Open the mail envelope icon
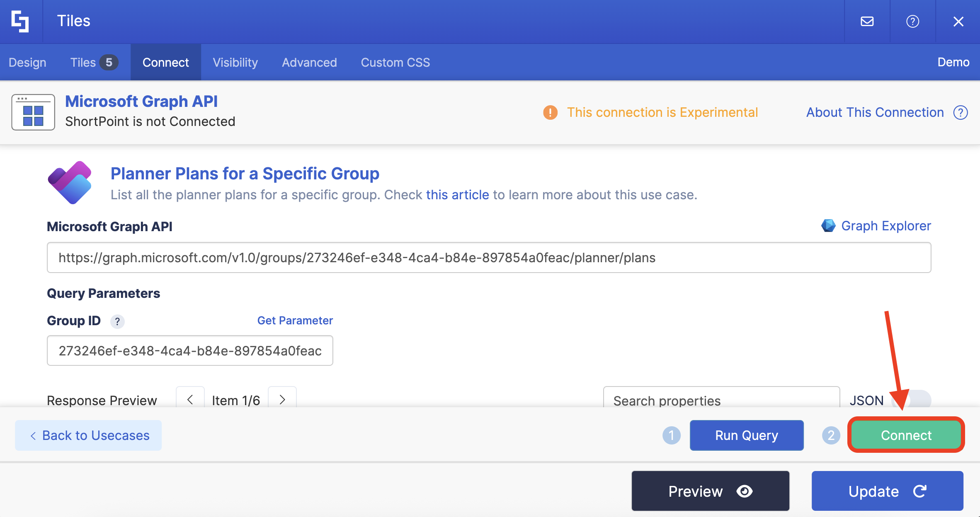Screen dimensions: 980x517 pyautogui.click(x=867, y=21)
